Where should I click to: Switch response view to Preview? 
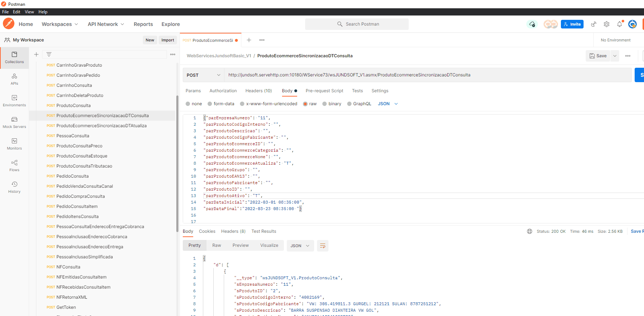click(x=241, y=245)
